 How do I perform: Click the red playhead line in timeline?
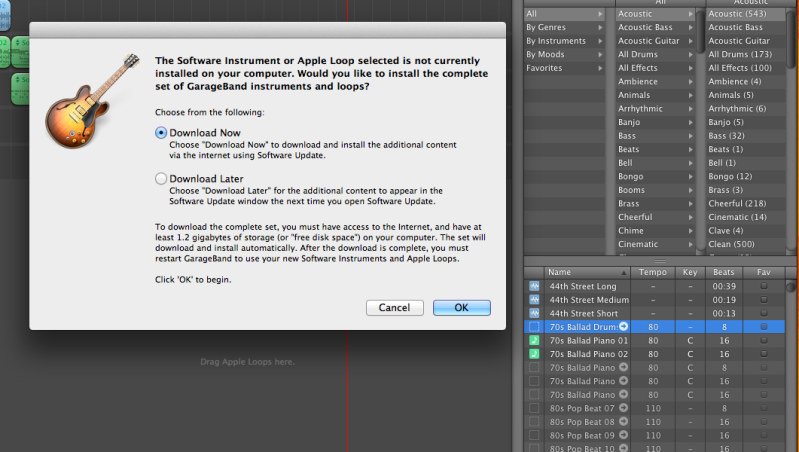(x=348, y=390)
